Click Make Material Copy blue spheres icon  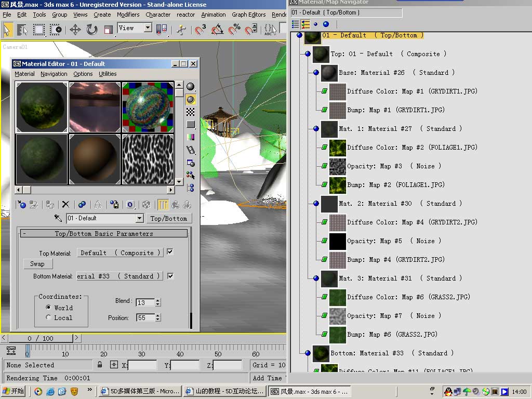(x=82, y=204)
